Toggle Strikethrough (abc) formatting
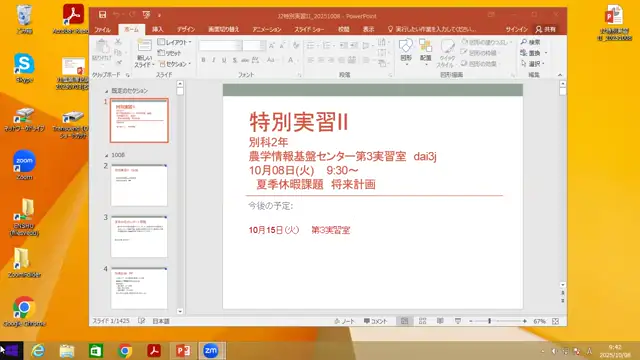 (x=245, y=60)
